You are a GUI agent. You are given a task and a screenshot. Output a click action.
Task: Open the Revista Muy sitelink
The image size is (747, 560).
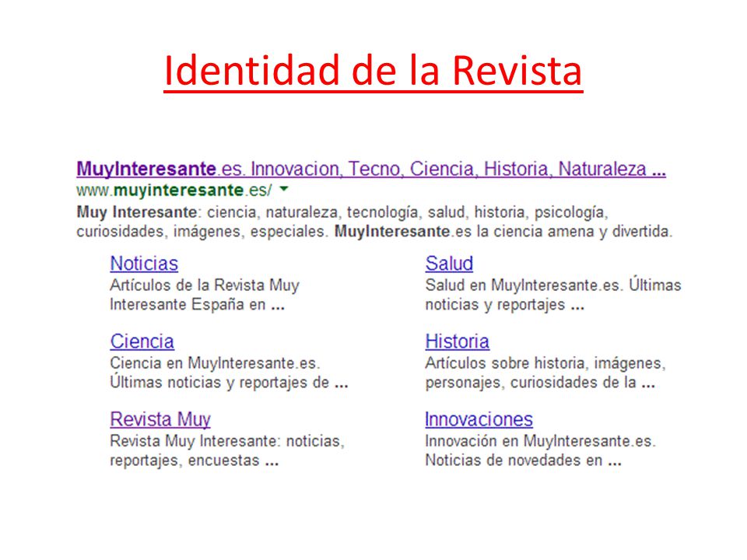tap(160, 419)
